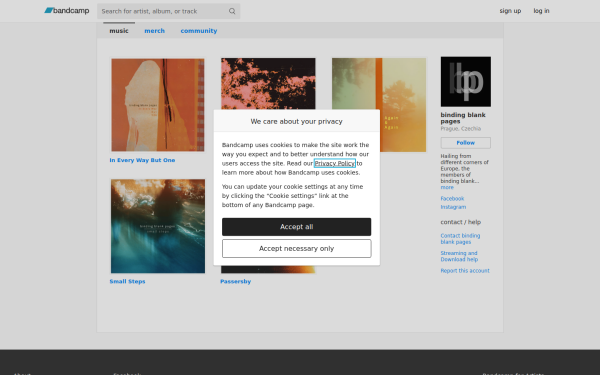Click the Follow button
The height and width of the screenshot is (375, 600).
[466, 143]
